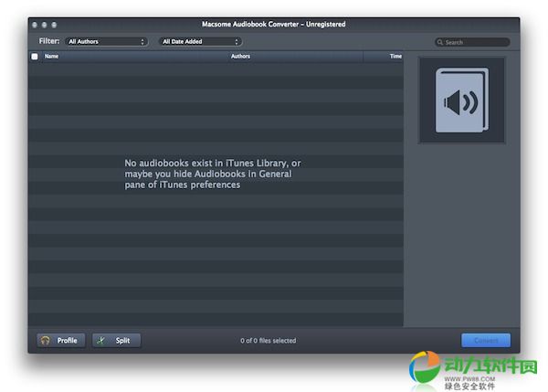Click the empty audiobook list message
Image resolution: width=548 pixels, height=392 pixels.
click(x=213, y=174)
